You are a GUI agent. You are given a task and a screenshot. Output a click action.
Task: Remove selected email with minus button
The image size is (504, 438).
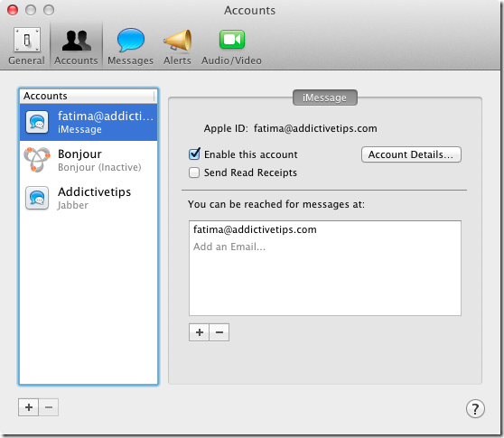pyautogui.click(x=219, y=332)
